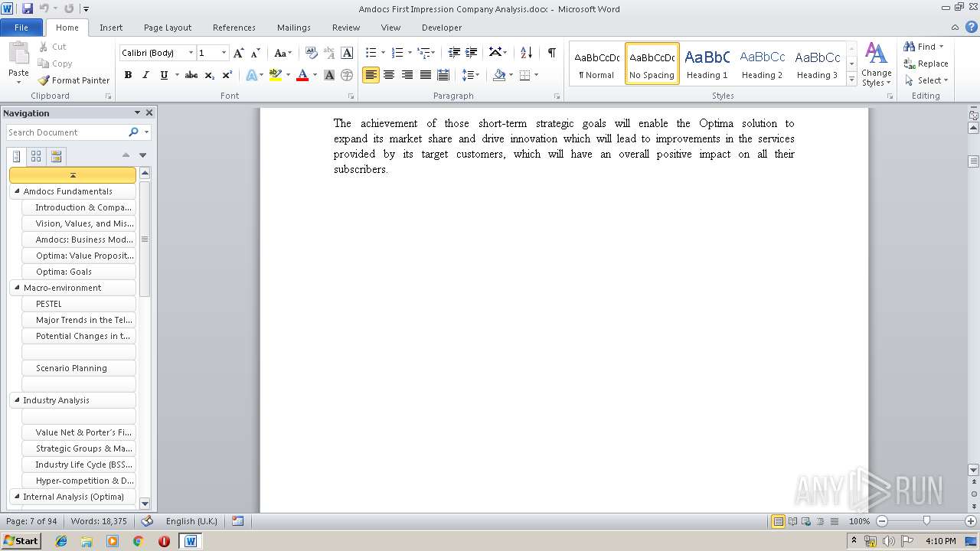Viewport: 980px width, 551px height.
Task: Open the text highlight color picker
Action: 289,75
